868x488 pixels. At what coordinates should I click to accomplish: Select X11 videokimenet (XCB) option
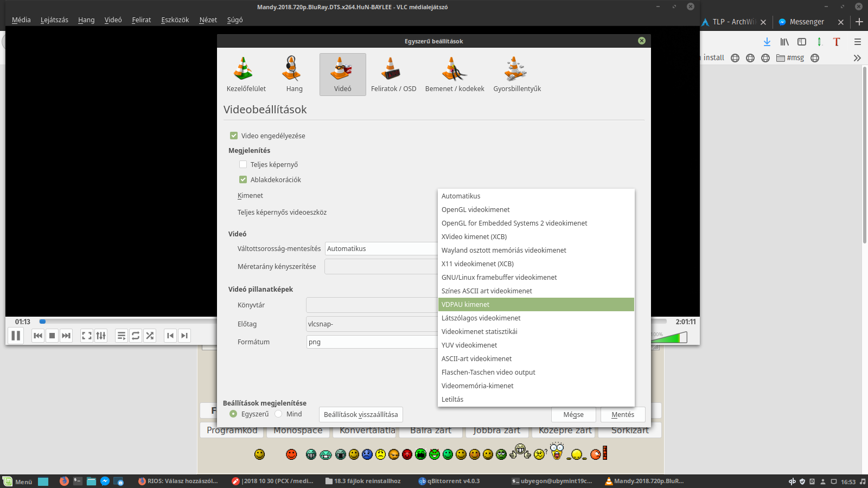[x=536, y=264]
